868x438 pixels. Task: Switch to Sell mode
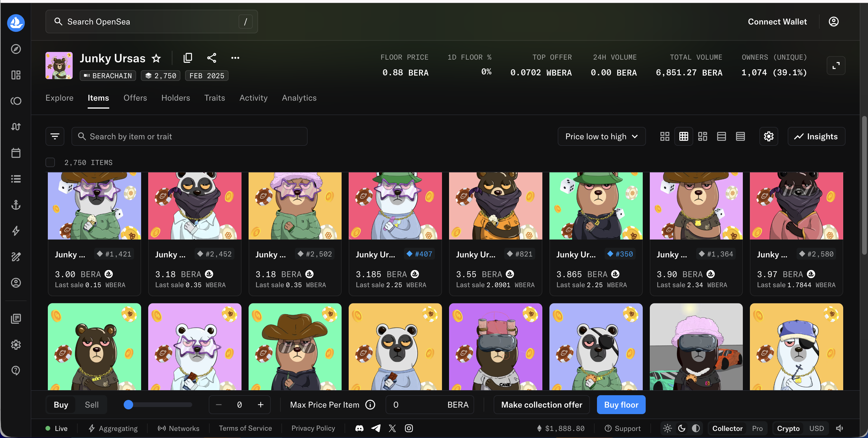[92, 405]
